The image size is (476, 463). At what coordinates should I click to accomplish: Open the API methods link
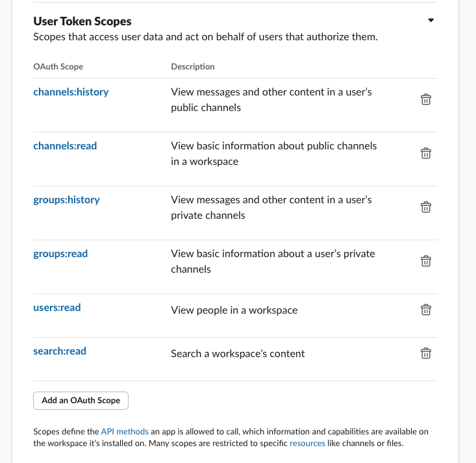pos(125,431)
